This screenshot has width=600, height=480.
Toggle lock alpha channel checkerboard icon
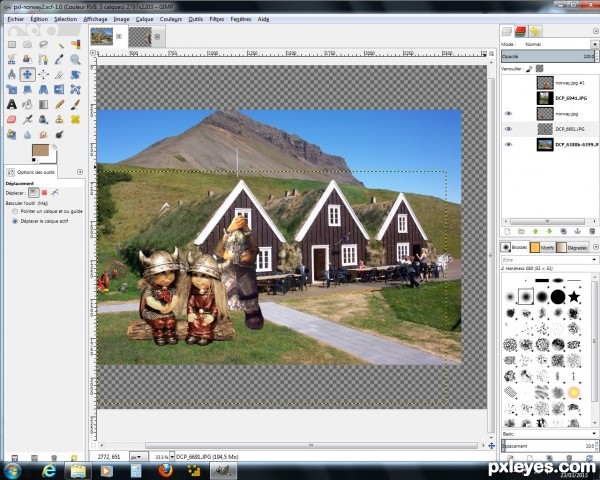[x=540, y=69]
